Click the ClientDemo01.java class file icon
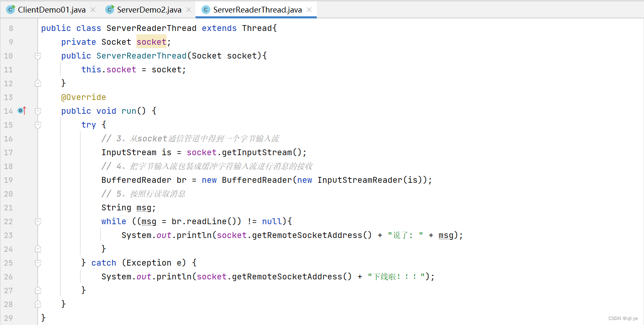 click(10, 9)
